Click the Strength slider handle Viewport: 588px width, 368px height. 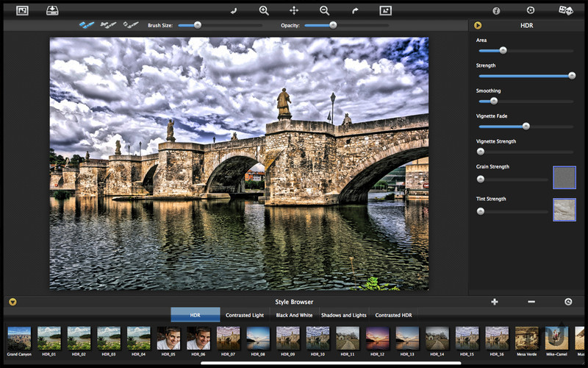tap(571, 75)
